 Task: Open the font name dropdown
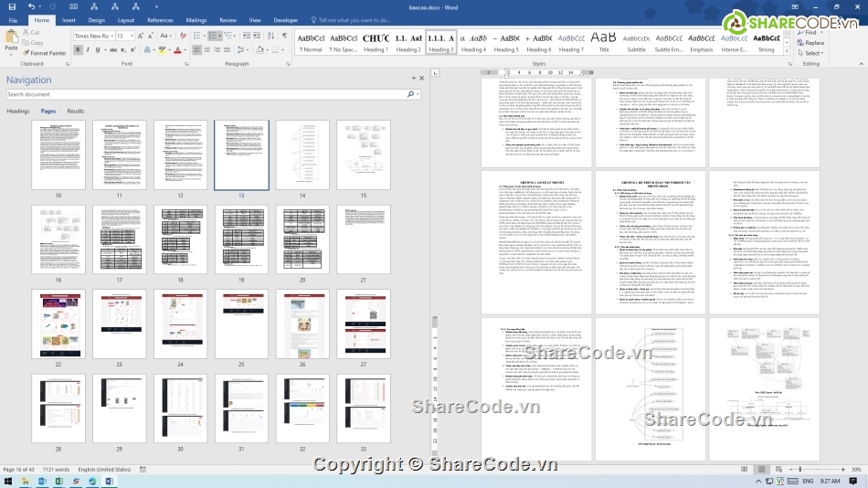111,37
